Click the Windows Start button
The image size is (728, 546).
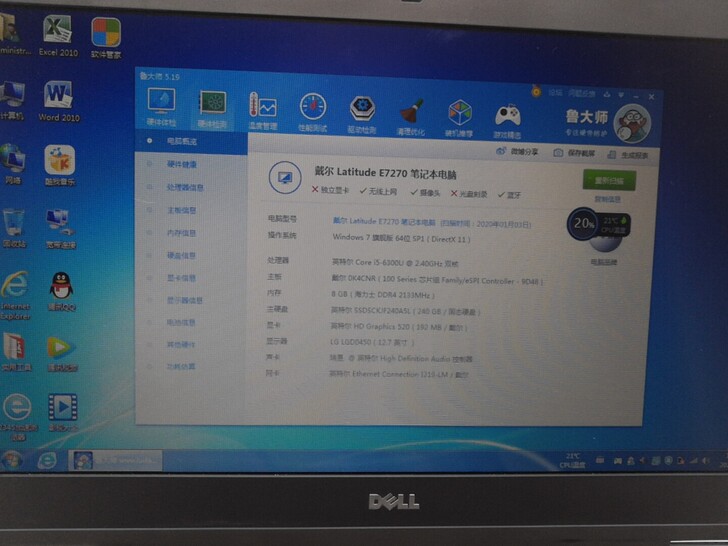11,461
